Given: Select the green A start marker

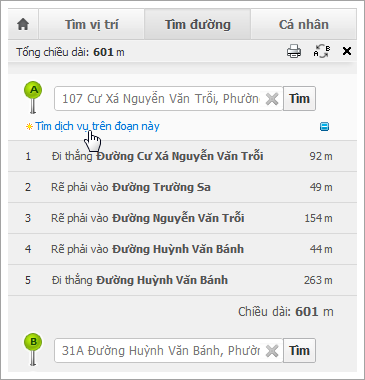Looking at the screenshot, I should (x=33, y=98).
